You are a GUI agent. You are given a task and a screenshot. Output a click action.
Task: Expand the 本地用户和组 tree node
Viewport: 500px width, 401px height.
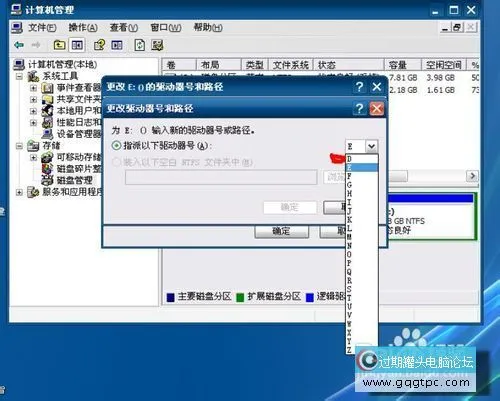pyautogui.click(x=33, y=111)
